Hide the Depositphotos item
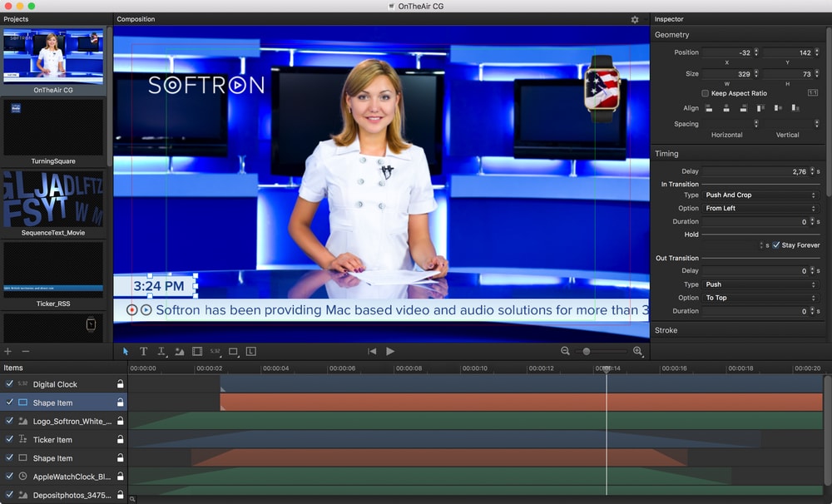Image resolution: width=832 pixels, height=504 pixels. (x=9, y=495)
